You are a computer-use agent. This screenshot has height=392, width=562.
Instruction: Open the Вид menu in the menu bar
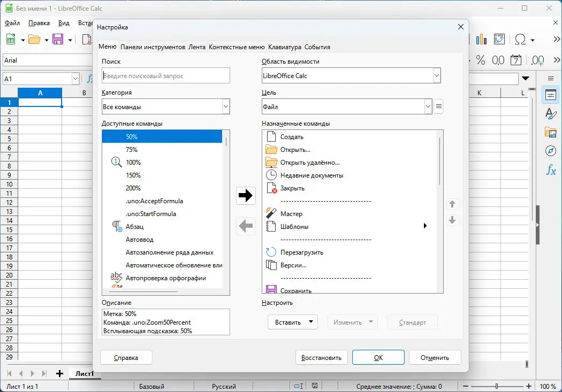click(x=64, y=23)
